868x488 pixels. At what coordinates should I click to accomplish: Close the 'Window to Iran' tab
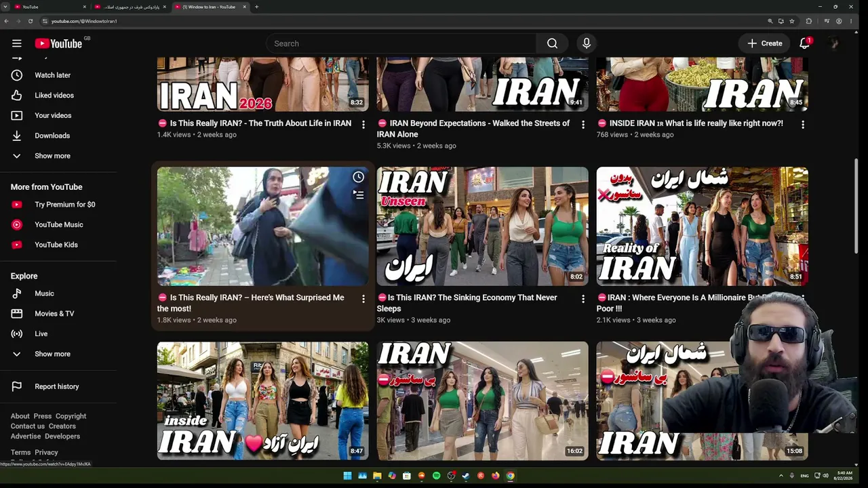point(245,7)
